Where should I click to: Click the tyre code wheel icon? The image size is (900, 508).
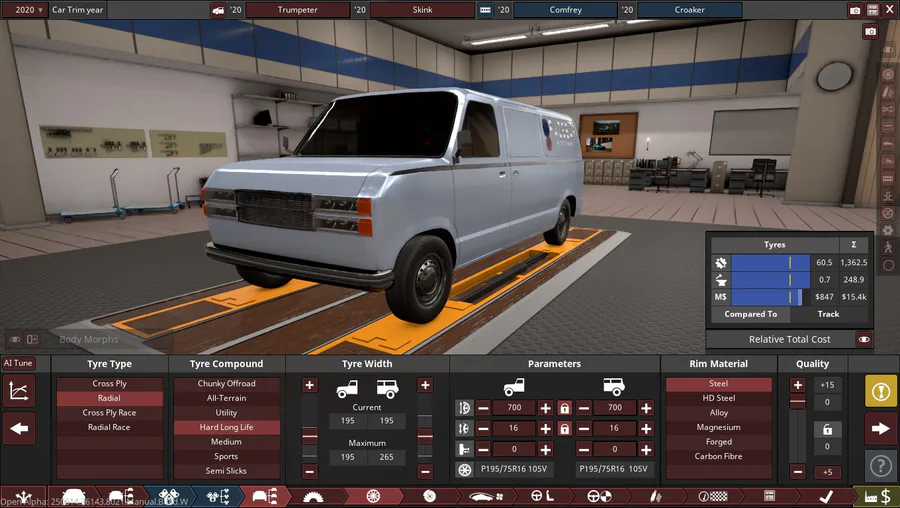point(464,470)
